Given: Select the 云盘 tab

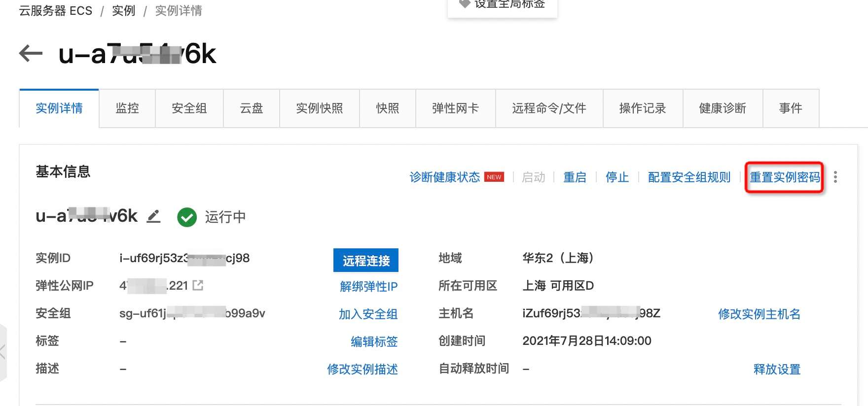Looking at the screenshot, I should (x=252, y=108).
